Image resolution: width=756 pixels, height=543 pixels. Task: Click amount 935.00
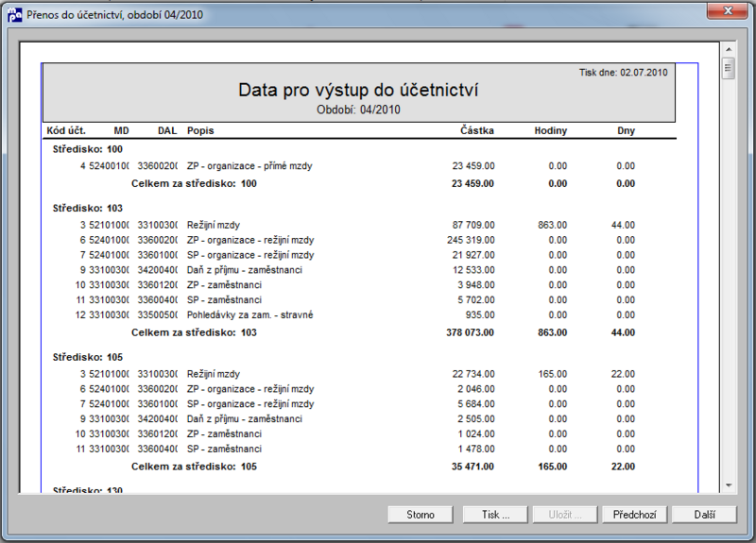[x=480, y=314]
